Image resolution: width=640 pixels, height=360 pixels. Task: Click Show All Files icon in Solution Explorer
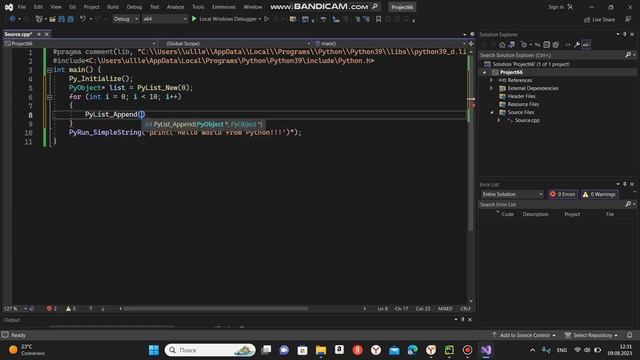(x=556, y=44)
